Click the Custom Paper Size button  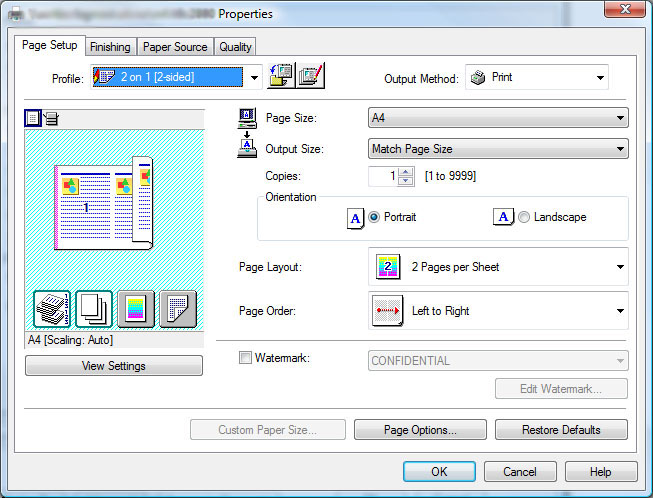(267, 430)
